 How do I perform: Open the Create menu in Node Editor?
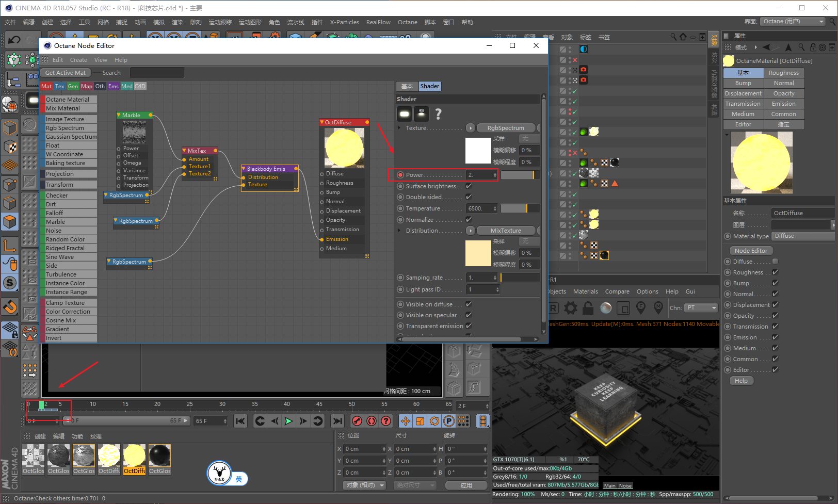point(78,60)
